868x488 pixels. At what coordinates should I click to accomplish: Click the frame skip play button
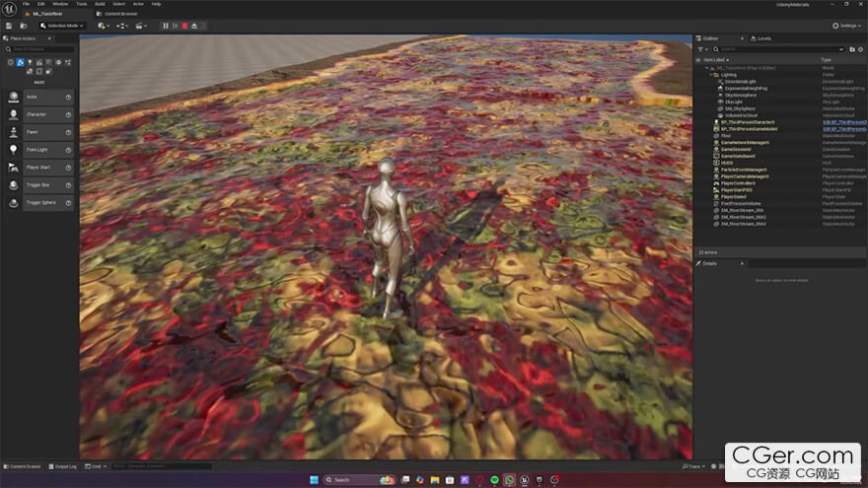pyautogui.click(x=175, y=26)
